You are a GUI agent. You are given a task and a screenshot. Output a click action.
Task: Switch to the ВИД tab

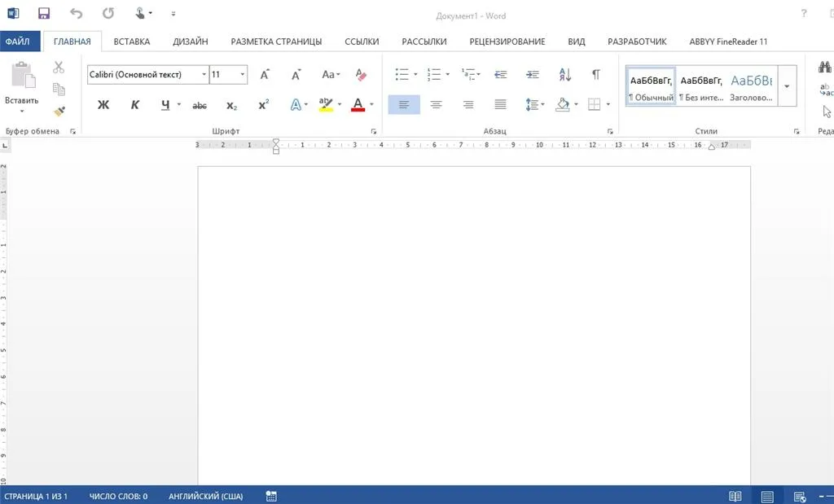point(576,42)
